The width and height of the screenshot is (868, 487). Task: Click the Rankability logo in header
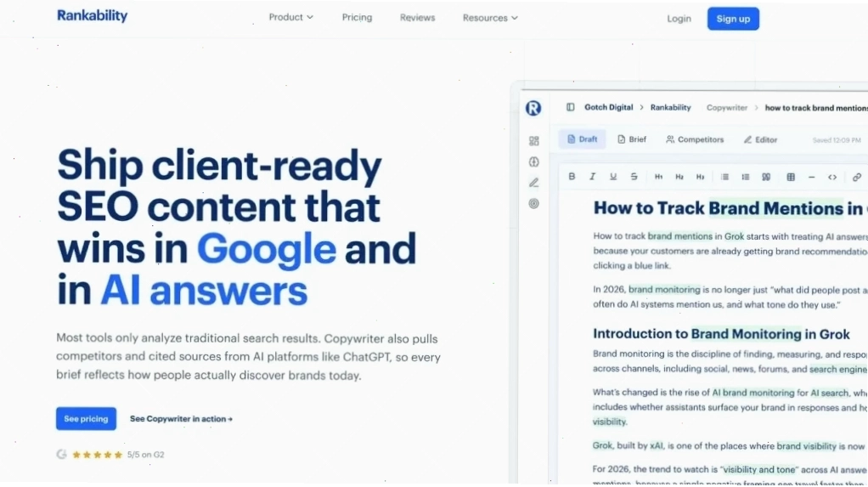click(x=92, y=15)
